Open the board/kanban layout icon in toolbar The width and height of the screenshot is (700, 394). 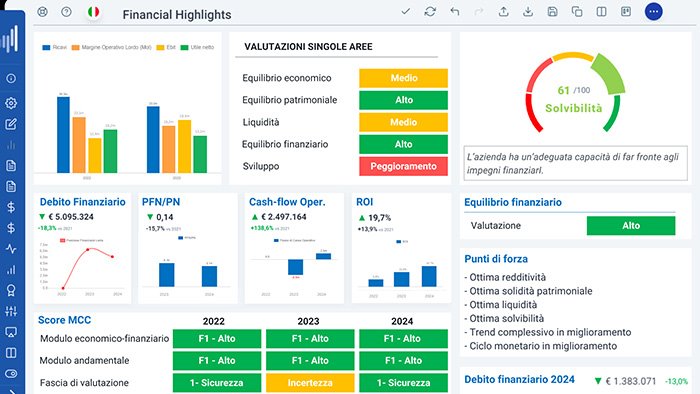(626, 11)
